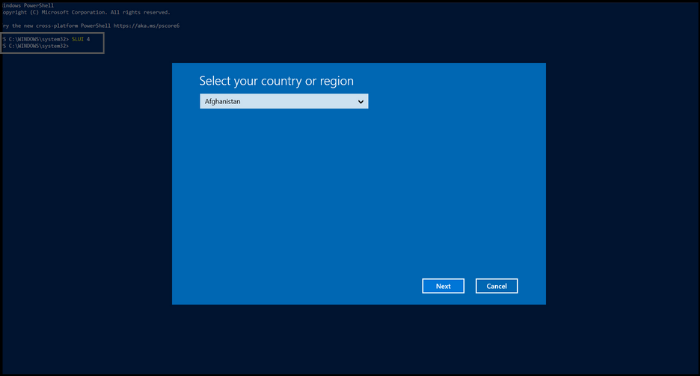Expand the dropdown using its chevron arrow
Image resolution: width=700 pixels, height=376 pixels.
(x=360, y=102)
